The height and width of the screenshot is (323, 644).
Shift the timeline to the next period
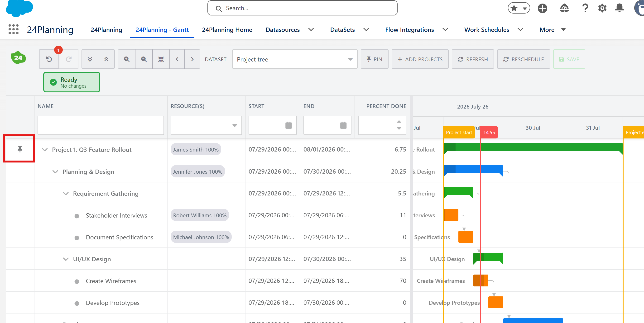[192, 59]
